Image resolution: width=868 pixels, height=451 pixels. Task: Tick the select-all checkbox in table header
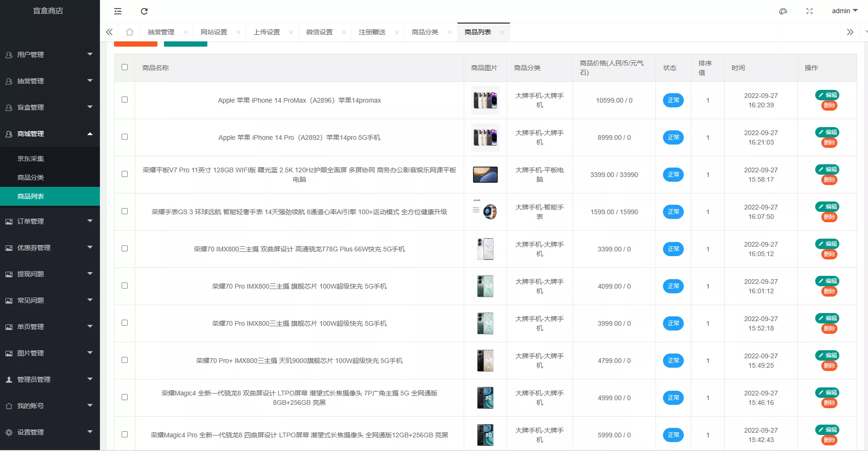pos(124,67)
